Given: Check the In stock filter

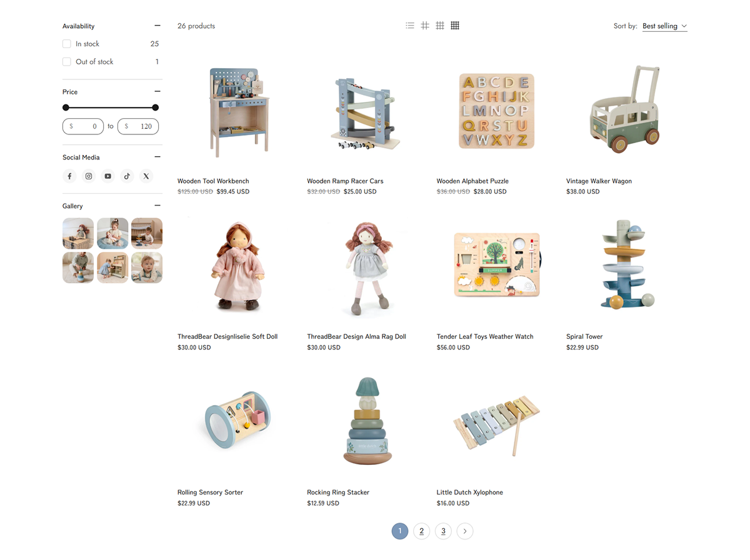Looking at the screenshot, I should (67, 44).
